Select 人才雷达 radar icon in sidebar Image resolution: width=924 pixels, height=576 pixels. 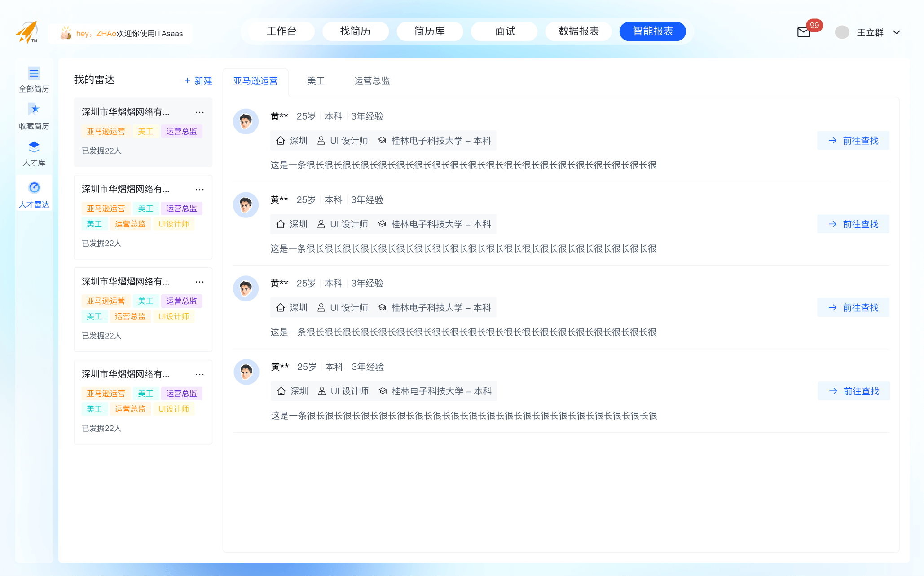(x=34, y=187)
